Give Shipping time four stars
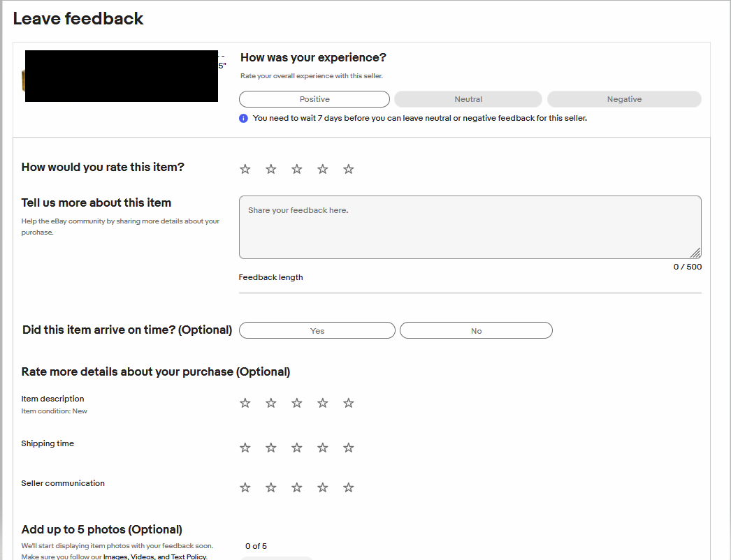The width and height of the screenshot is (731, 560). point(323,448)
